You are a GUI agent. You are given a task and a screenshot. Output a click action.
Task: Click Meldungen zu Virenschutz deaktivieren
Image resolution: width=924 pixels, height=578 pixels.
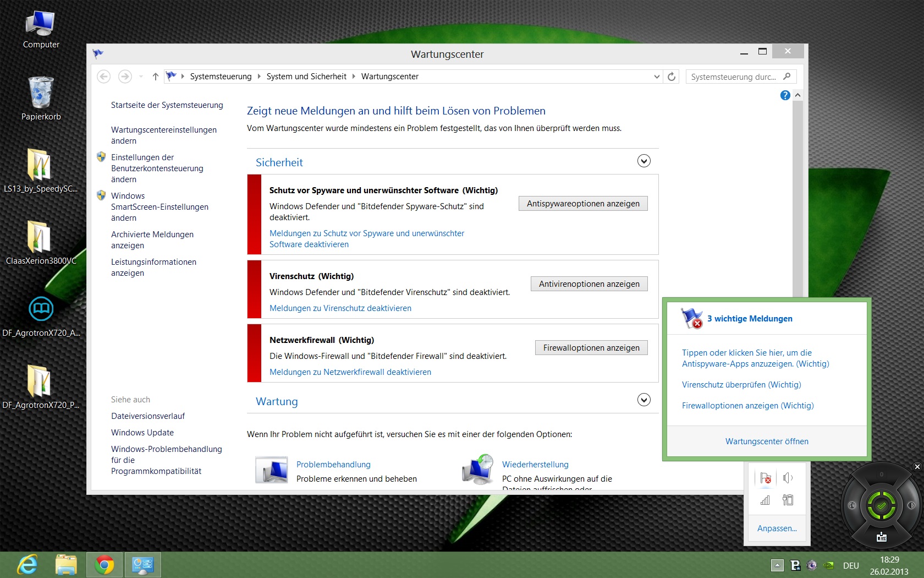[340, 308]
